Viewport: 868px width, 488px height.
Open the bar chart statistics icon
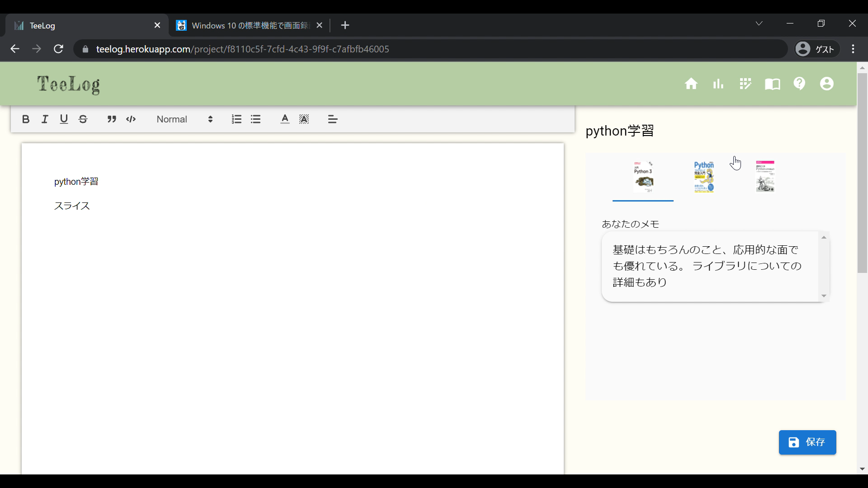tap(718, 84)
